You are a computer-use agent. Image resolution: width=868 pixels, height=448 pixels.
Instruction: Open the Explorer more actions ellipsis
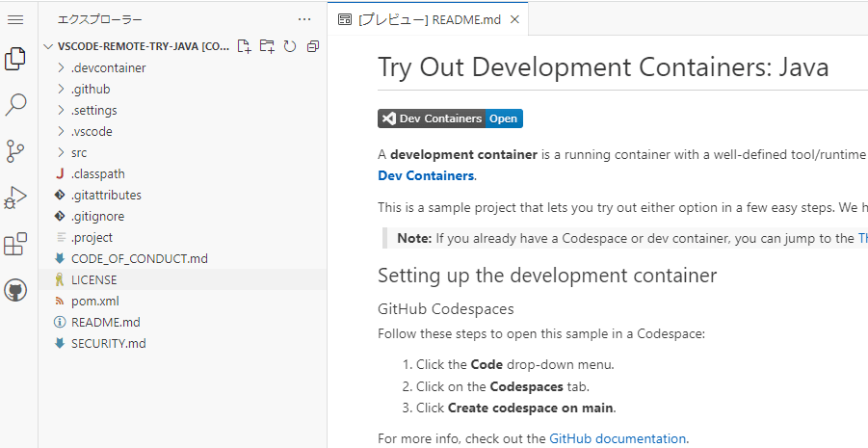(304, 20)
